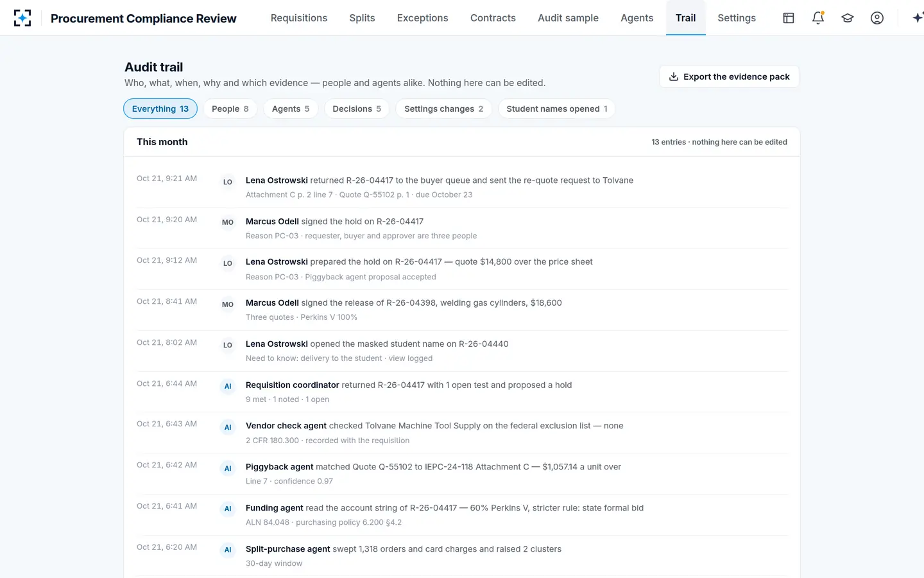Viewport: 924px width, 578px height.
Task: Click AI badge for Funding agent entry
Action: (x=228, y=509)
